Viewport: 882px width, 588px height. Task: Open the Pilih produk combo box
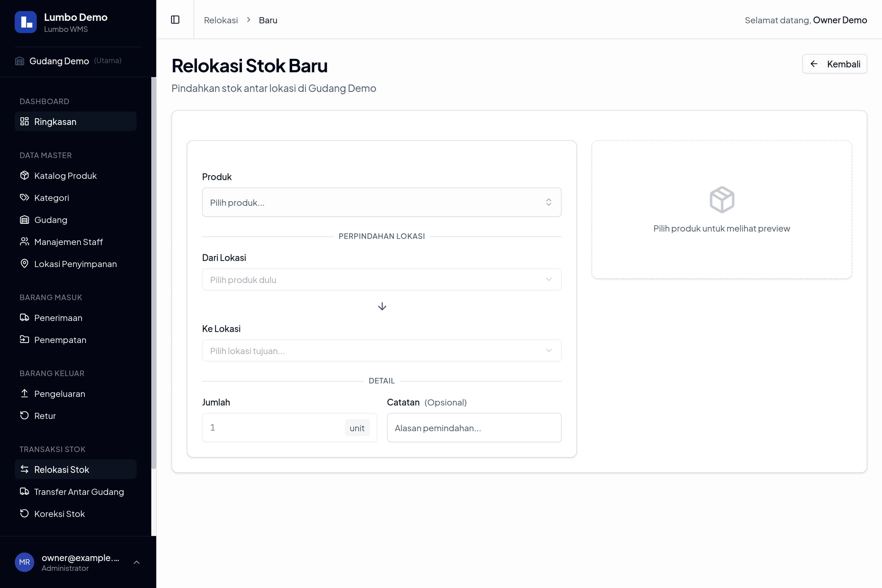point(382,202)
